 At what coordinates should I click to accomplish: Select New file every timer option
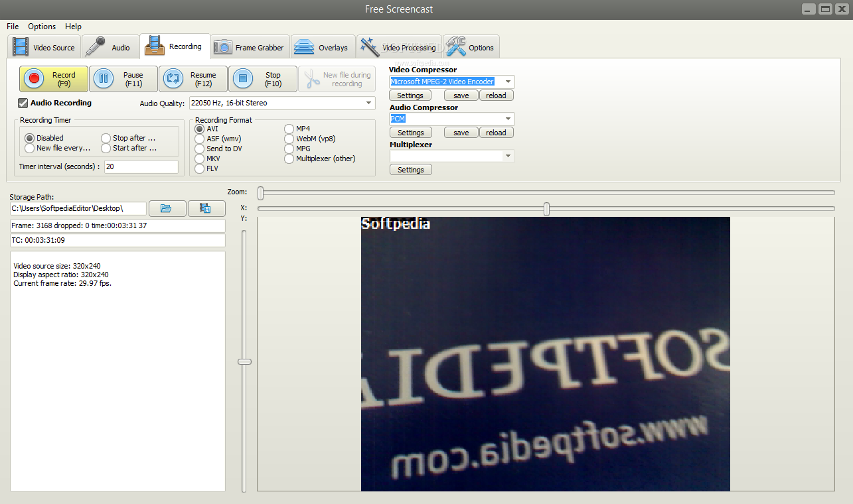pyautogui.click(x=29, y=148)
